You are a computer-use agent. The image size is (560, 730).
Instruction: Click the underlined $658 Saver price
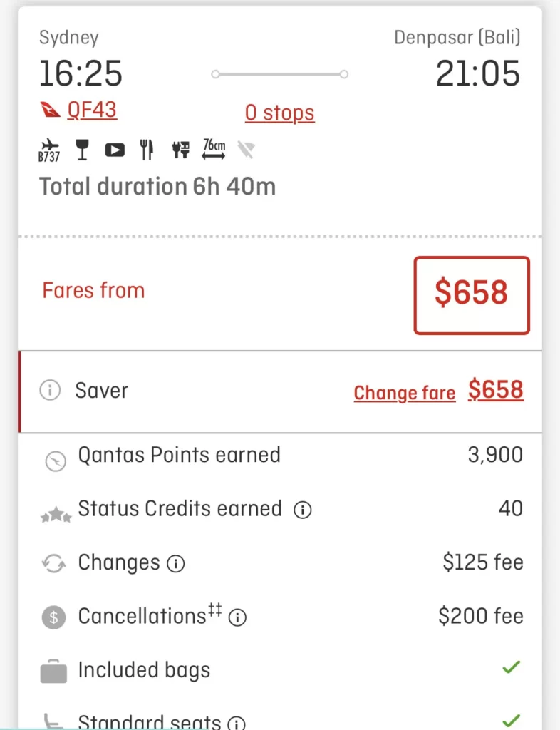496,390
